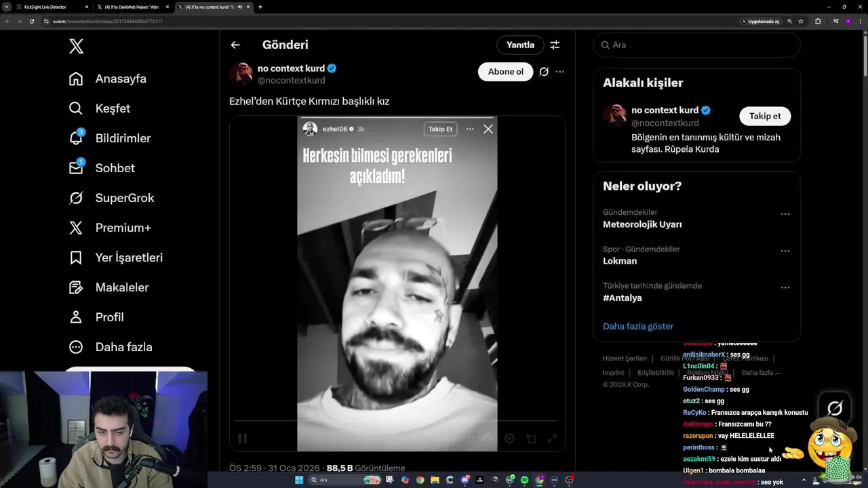Open Hizmet Şartları footer link
868x488 pixels.
[625, 359]
